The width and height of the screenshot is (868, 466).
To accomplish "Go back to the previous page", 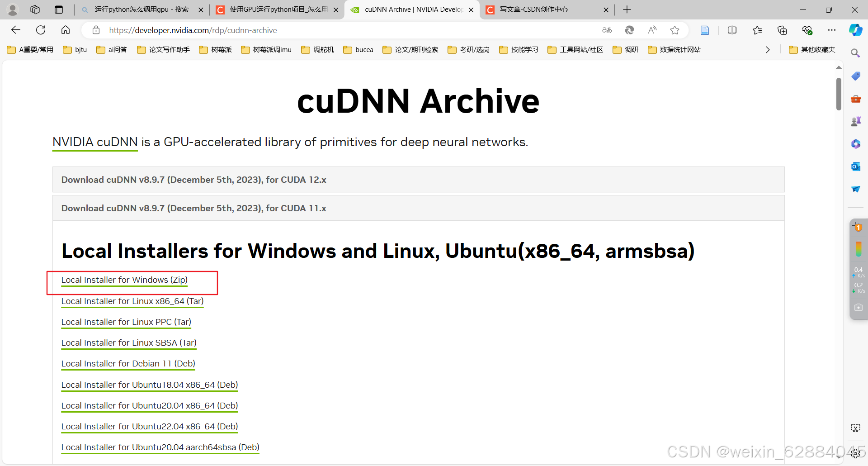I will tap(16, 30).
